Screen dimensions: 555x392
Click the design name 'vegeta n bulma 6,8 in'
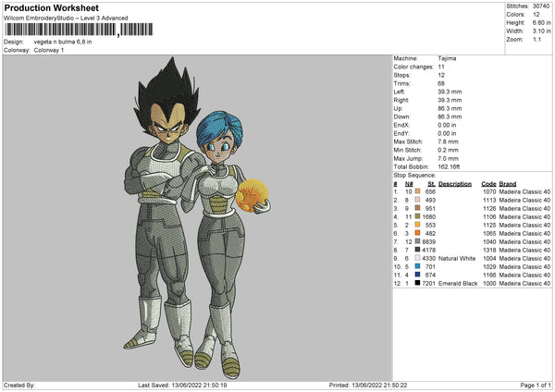tap(63, 42)
